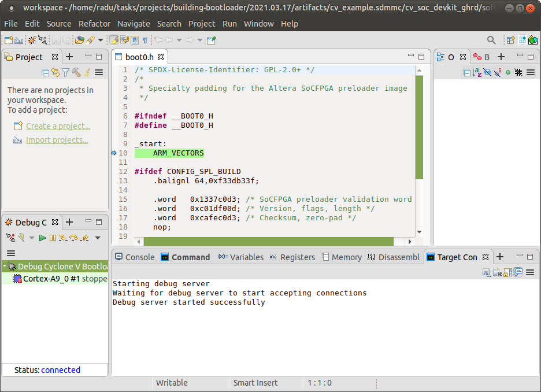Click the editor's green vertical scrollbar
The image size is (541, 392).
point(419,127)
